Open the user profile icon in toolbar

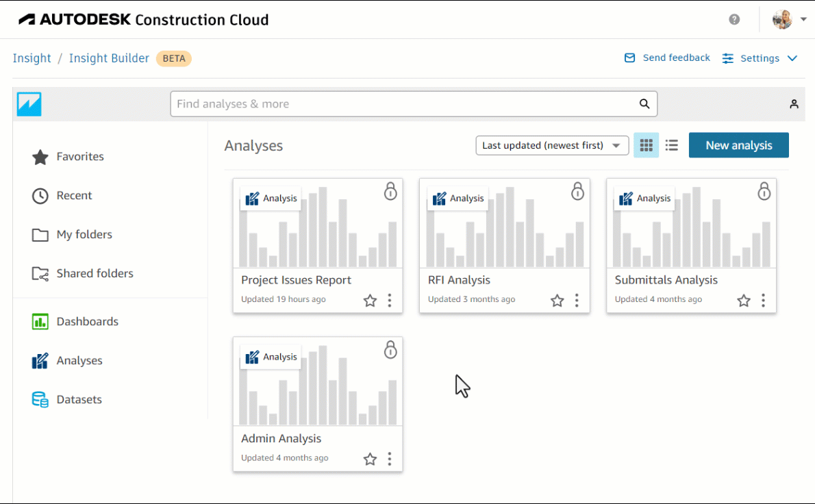point(794,104)
